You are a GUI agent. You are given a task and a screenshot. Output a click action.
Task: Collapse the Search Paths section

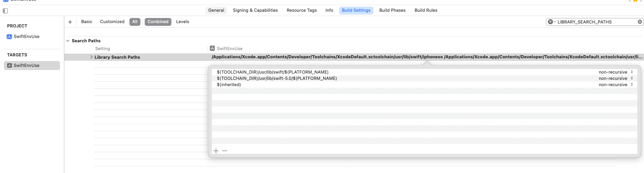coord(68,41)
